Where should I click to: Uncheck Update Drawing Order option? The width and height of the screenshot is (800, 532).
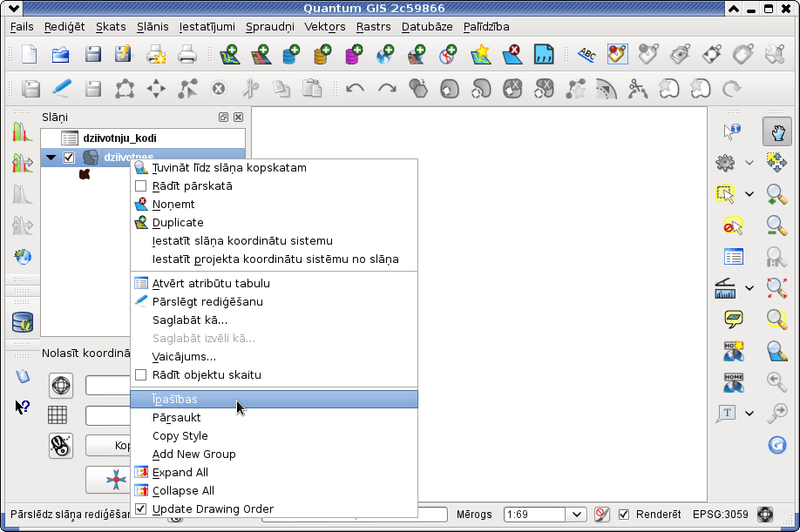coord(141,509)
